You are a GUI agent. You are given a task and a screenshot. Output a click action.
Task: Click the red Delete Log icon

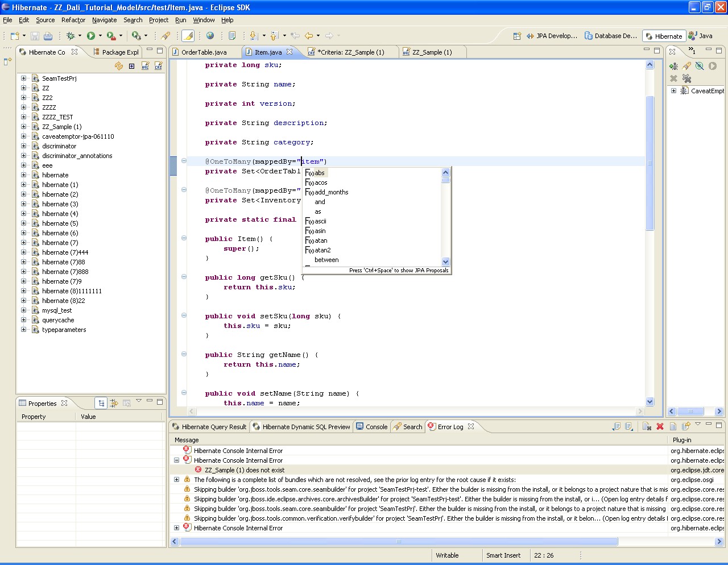click(660, 426)
